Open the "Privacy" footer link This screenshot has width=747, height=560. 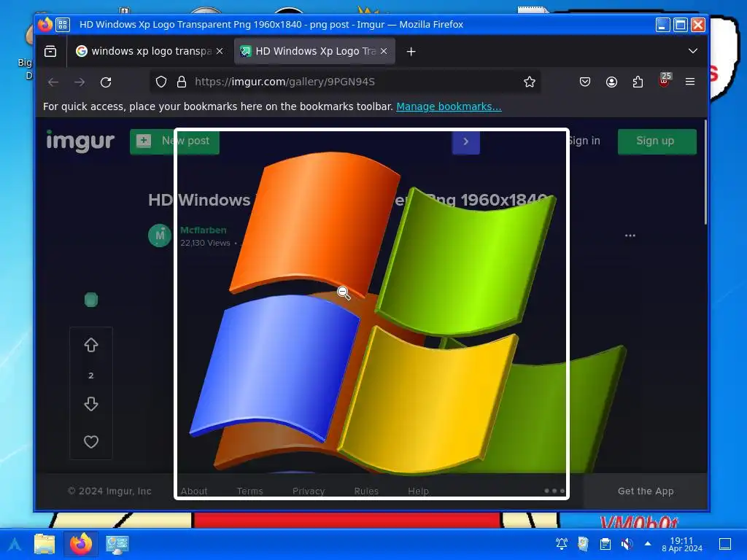tap(309, 491)
